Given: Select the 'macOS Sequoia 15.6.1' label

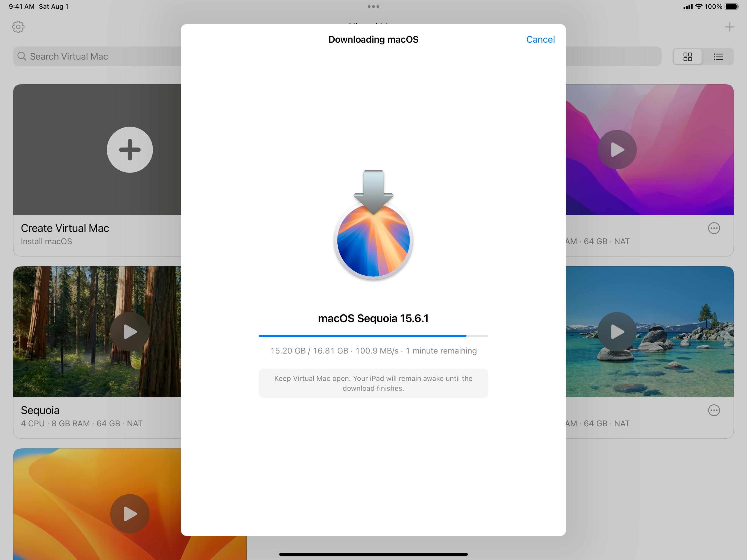Looking at the screenshot, I should click(x=373, y=319).
